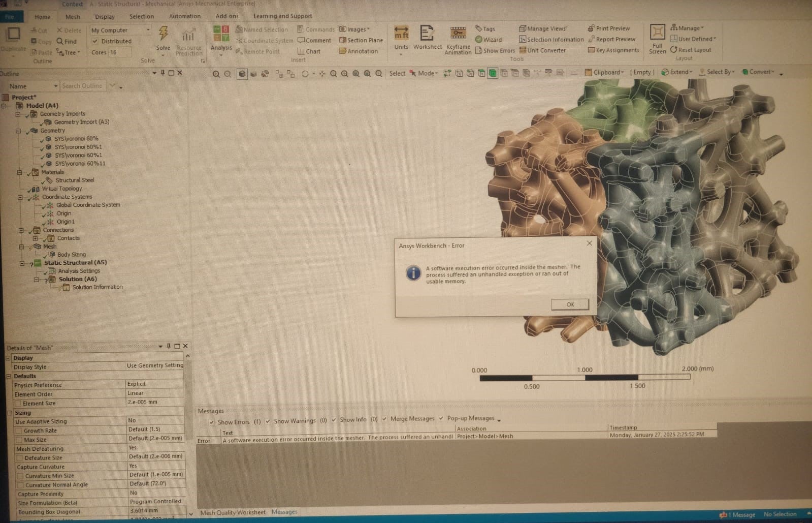This screenshot has width=812, height=523.
Task: Launch the Wizard
Action: point(489,40)
